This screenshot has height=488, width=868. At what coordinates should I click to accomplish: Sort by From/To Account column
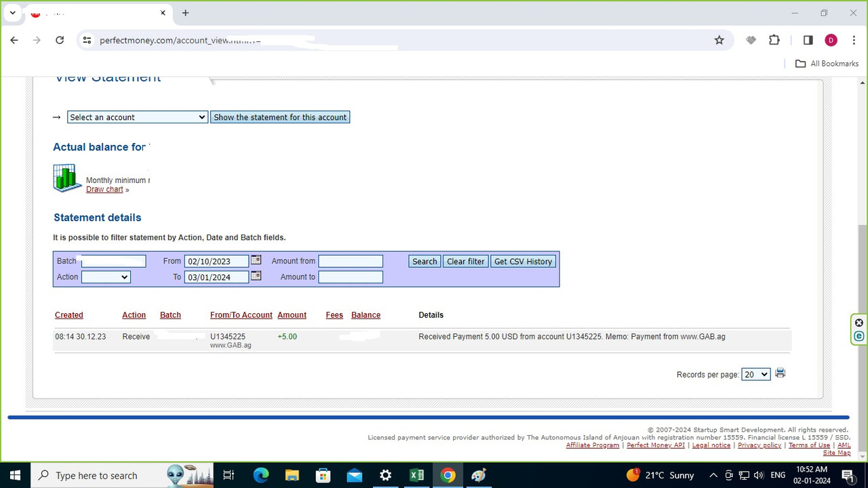pyautogui.click(x=241, y=315)
